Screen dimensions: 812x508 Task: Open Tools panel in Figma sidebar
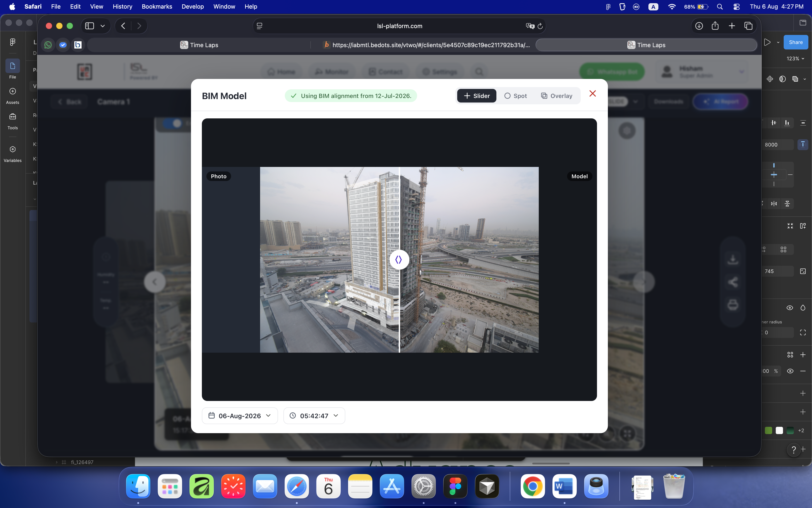coord(12,121)
